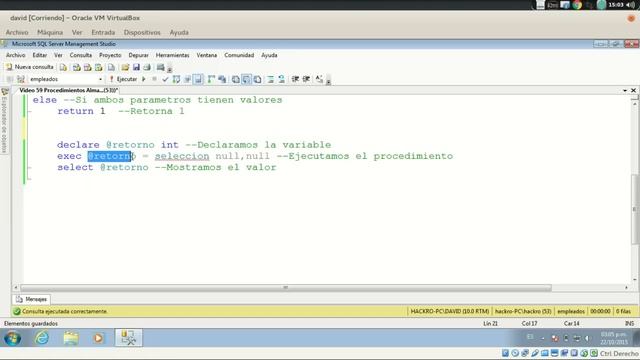Click the comment selected lines icon
The height and width of the screenshot is (360, 640).
(271, 79)
